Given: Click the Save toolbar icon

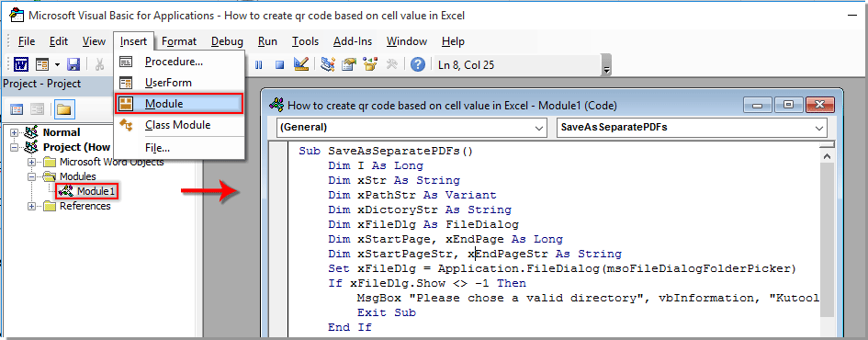Looking at the screenshot, I should (73, 65).
